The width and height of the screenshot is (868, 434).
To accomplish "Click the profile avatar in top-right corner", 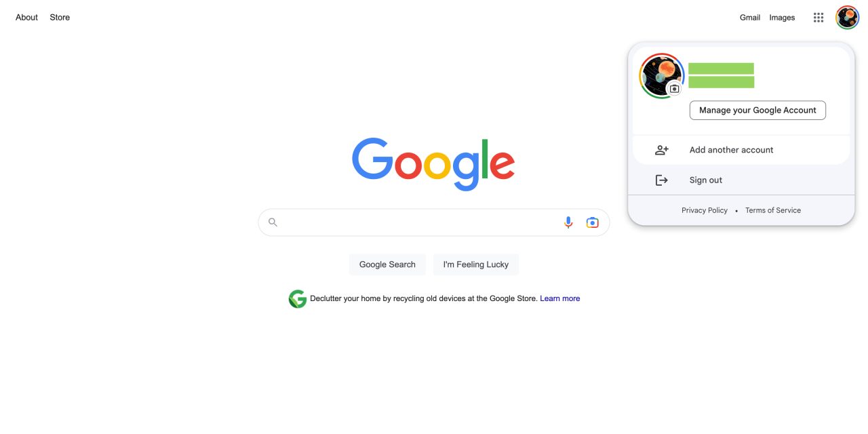I will (x=848, y=18).
